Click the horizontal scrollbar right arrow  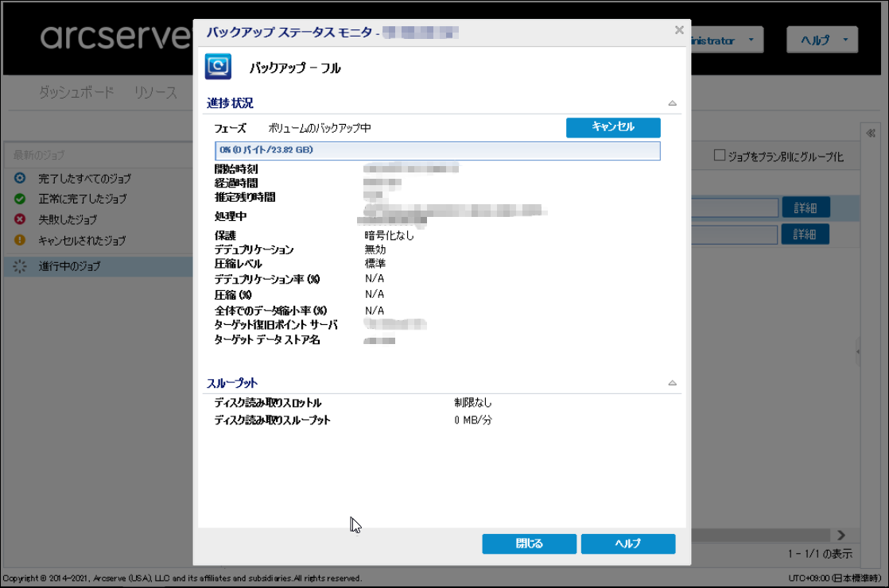[x=840, y=536]
